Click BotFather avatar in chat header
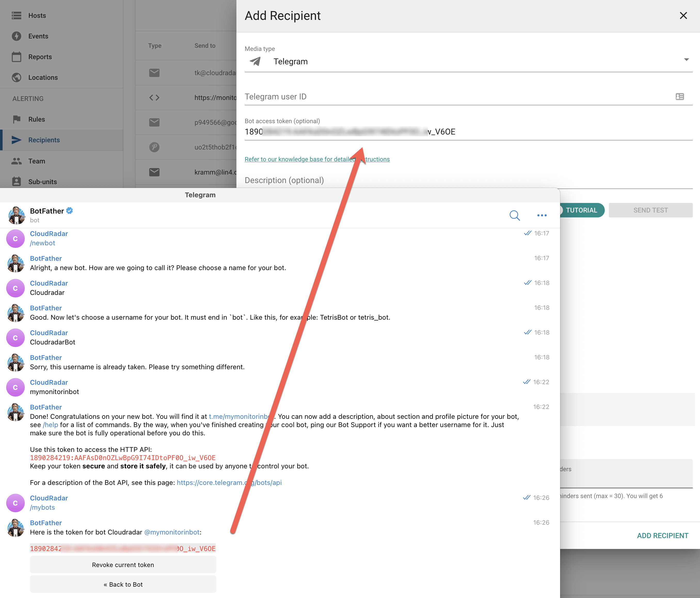Image resolution: width=700 pixels, height=598 pixels. [16, 215]
